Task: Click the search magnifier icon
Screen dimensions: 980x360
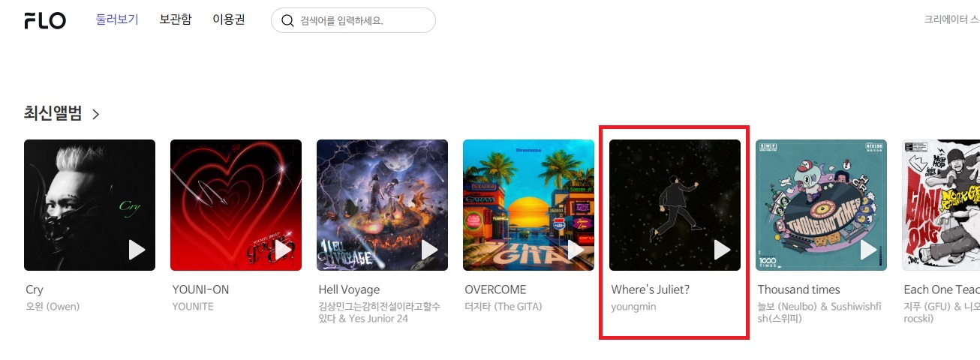Action: pyautogui.click(x=287, y=20)
